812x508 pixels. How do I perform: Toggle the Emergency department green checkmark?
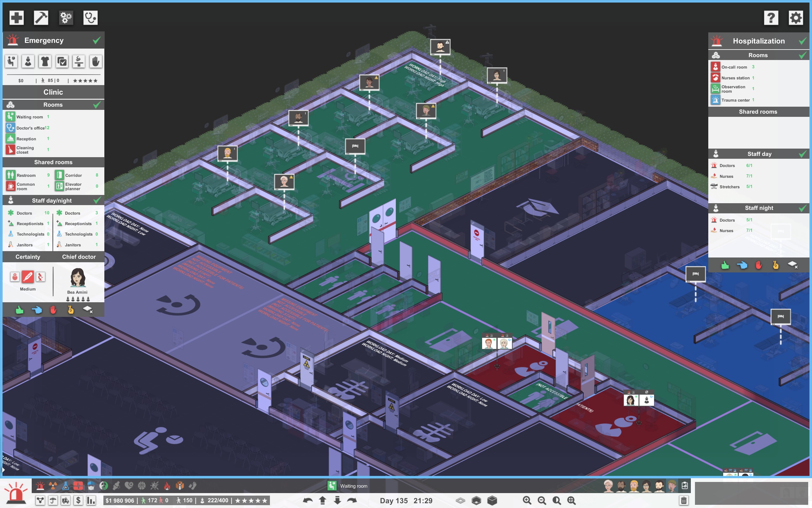[x=97, y=40]
